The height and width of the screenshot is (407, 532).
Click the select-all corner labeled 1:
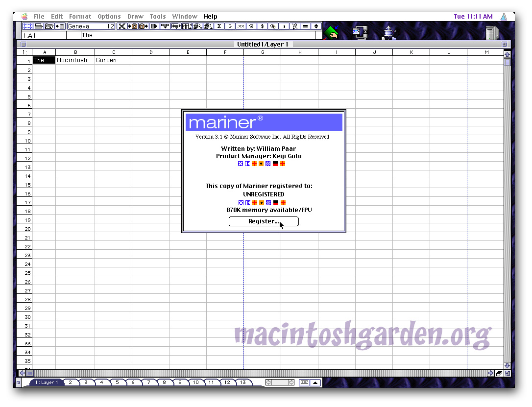[x=24, y=52]
